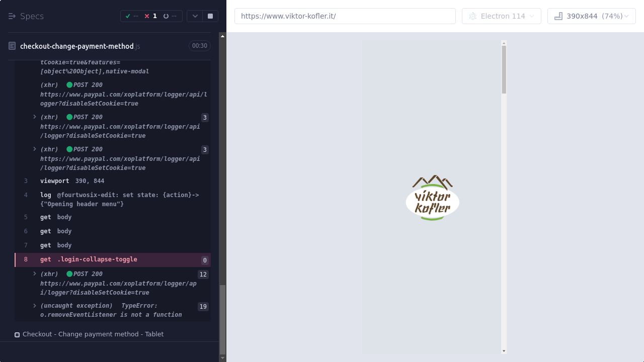Image resolution: width=644 pixels, height=362 pixels.
Task: Open the Electron 114 browser dropdown
Action: 501,16
